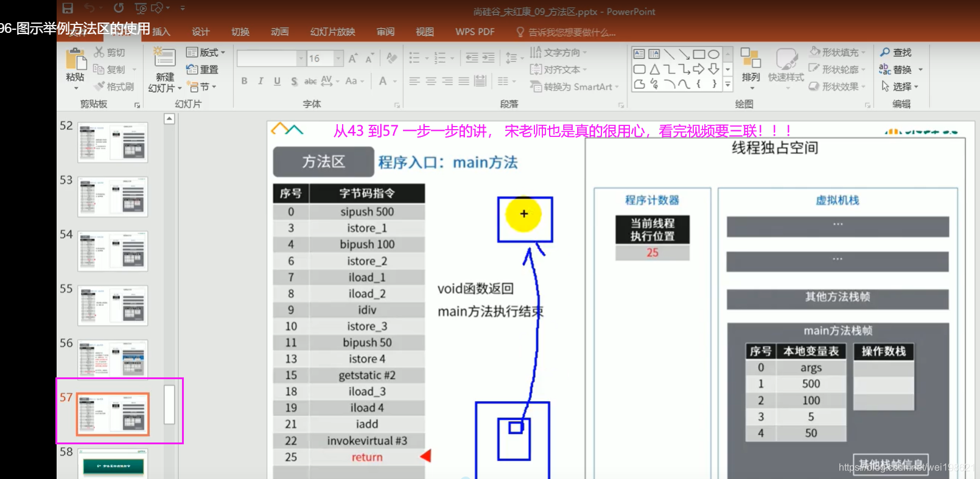980x479 pixels.
Task: Toggle text shadow (S)
Action: point(294,81)
